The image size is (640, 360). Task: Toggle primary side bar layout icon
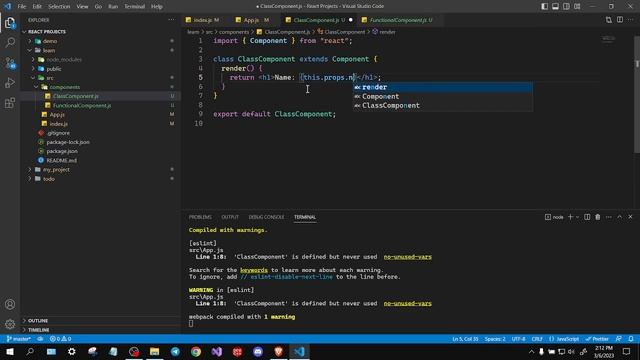pos(544,6)
